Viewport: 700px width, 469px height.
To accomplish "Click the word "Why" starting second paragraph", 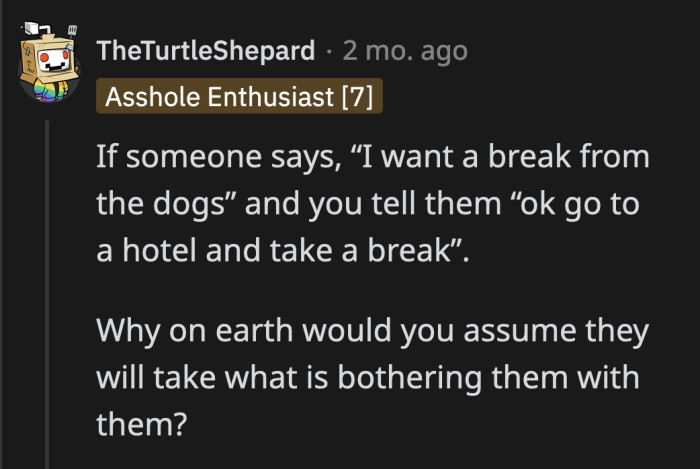I will (127, 331).
